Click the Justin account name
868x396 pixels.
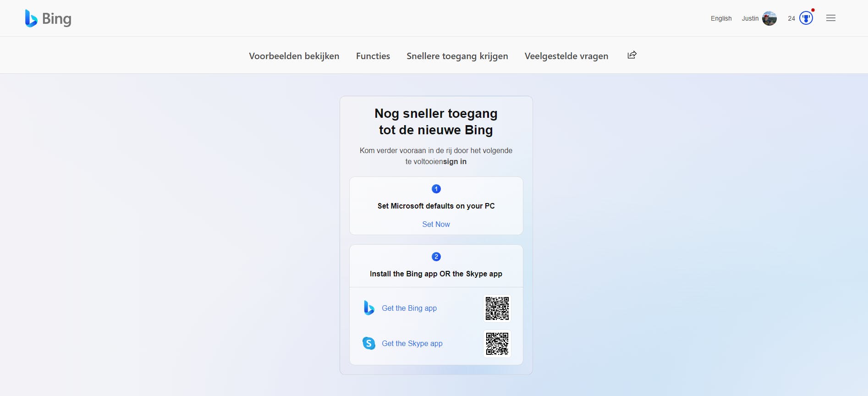(x=750, y=18)
